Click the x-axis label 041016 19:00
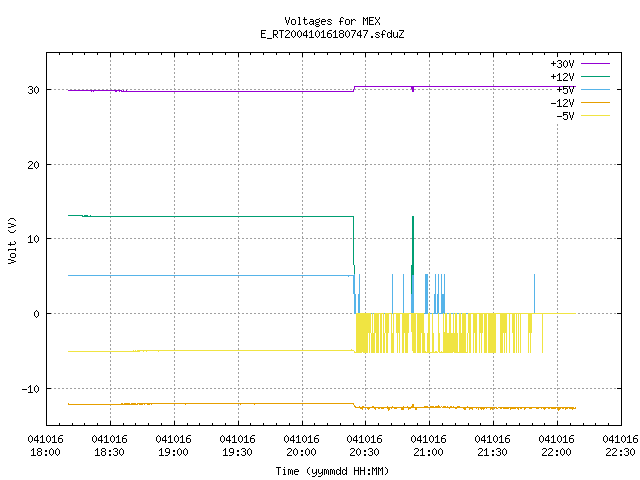The height and width of the screenshot is (480, 640). (173, 445)
